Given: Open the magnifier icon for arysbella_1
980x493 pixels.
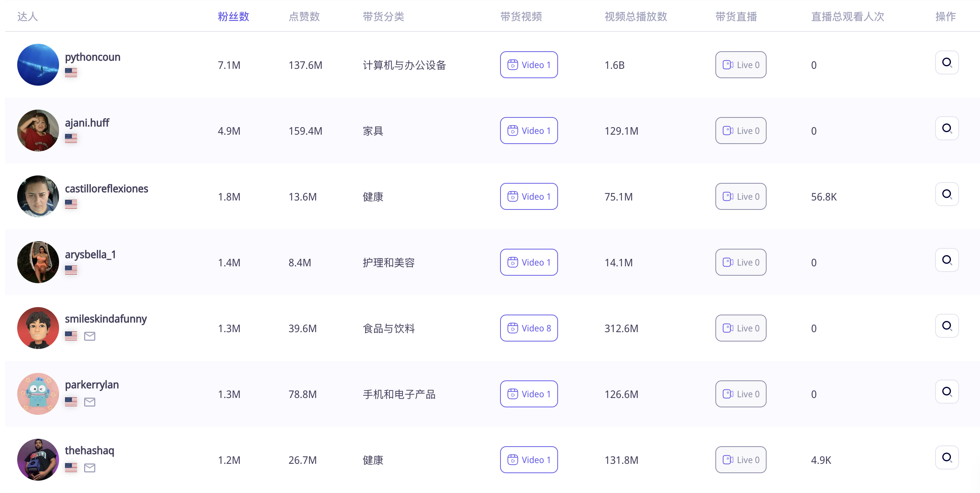Looking at the screenshot, I should tap(946, 260).
